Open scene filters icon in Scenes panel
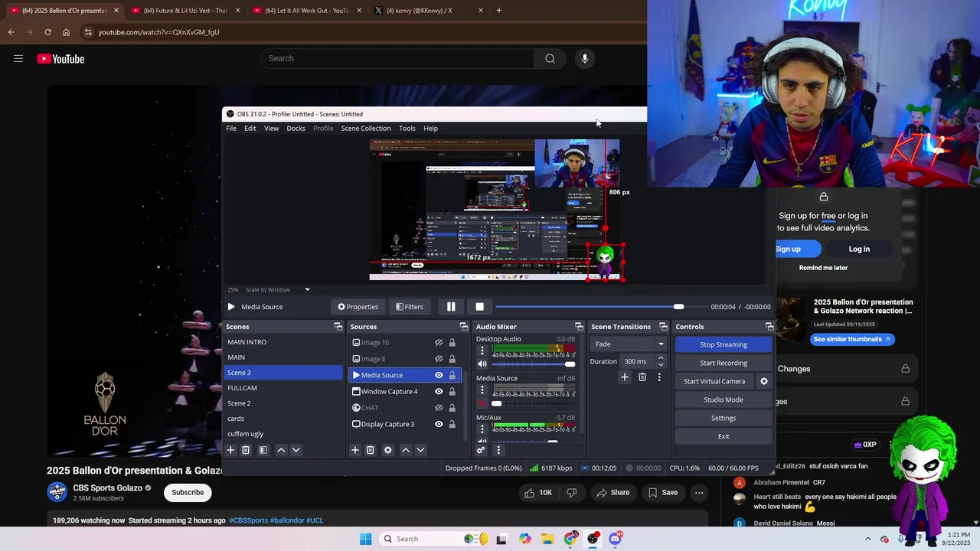 263,450
